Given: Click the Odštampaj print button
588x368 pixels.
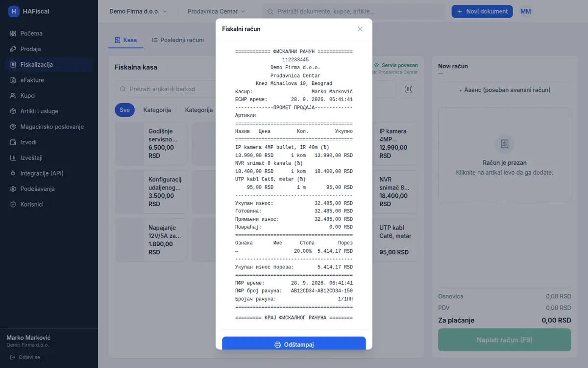Looking at the screenshot, I should pos(294,344).
